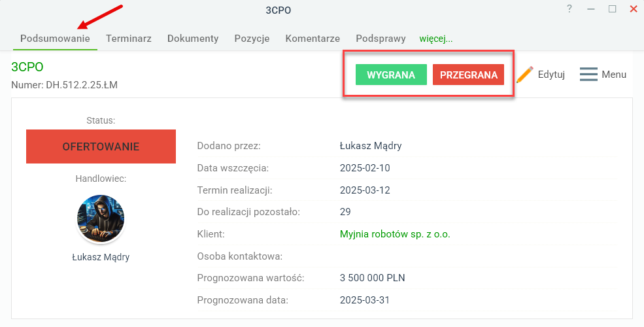Click the Termin realizacji label
Screen dimensions: 644x327
(x=235, y=190)
